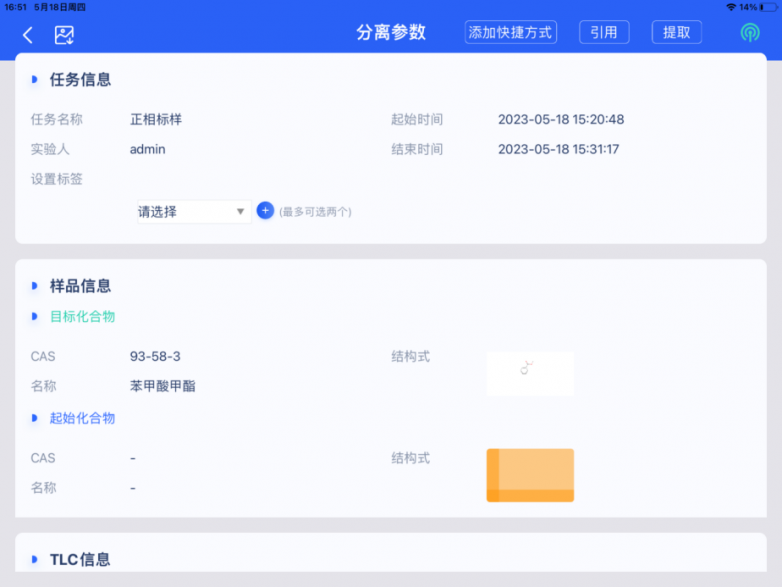Expand the TLC信息 section marker

click(34, 559)
